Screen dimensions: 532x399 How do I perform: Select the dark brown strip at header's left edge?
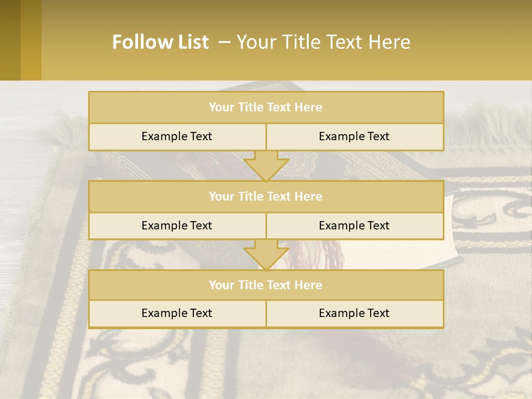(x=10, y=40)
